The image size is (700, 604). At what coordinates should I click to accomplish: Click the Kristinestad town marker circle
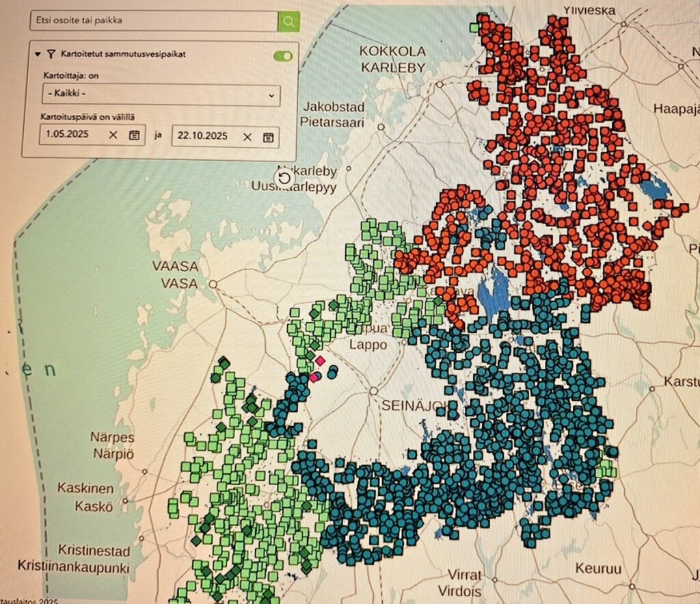click(141, 538)
